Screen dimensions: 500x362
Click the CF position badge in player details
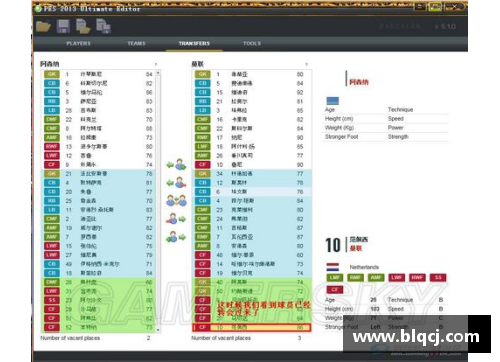pyautogui.click(x=335, y=290)
